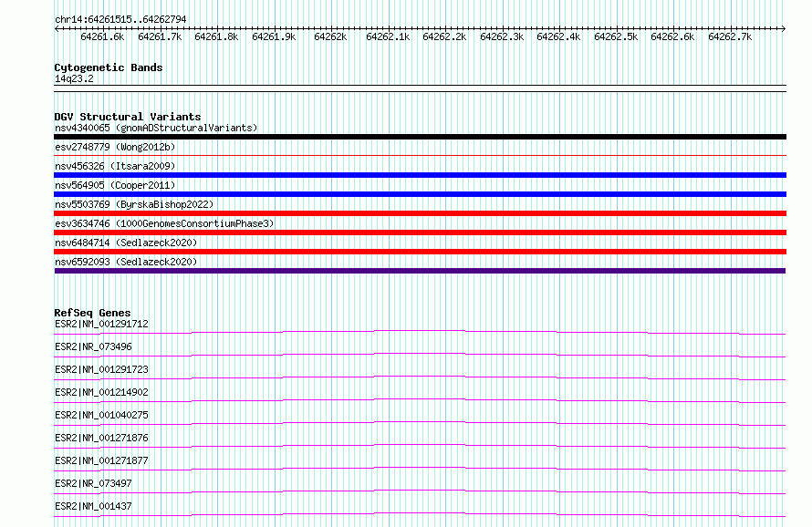Open nsv6592093 (Sedlazeck2020) variant label
Image resolution: width=812 pixels, height=527 pixels.
pos(126,262)
